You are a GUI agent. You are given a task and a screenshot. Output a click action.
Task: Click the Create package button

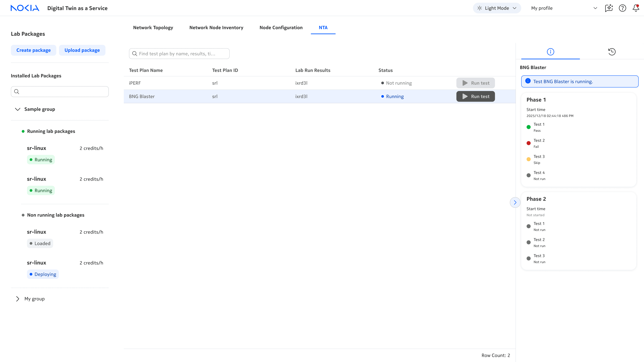pos(34,50)
